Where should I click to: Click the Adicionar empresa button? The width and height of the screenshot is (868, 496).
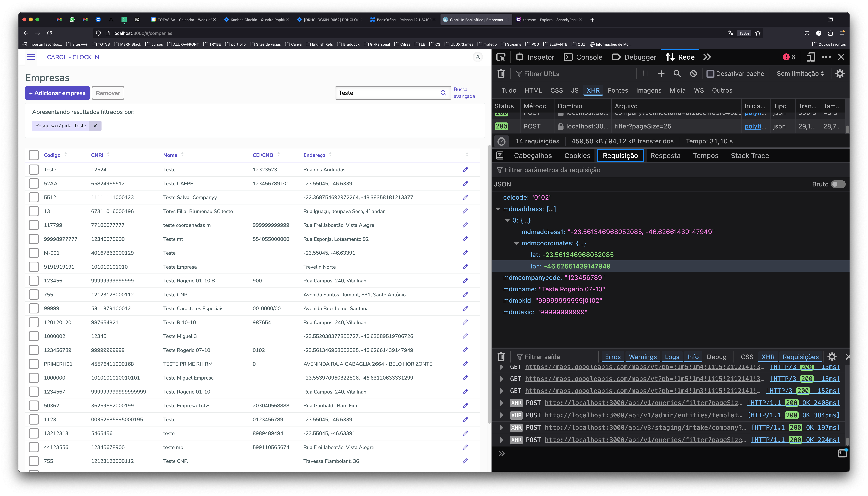[x=57, y=93]
